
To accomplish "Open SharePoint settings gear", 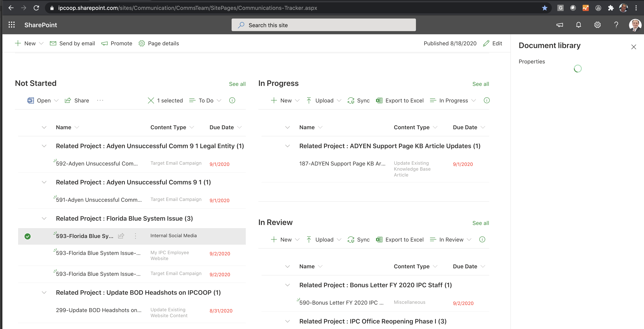I will (x=597, y=25).
